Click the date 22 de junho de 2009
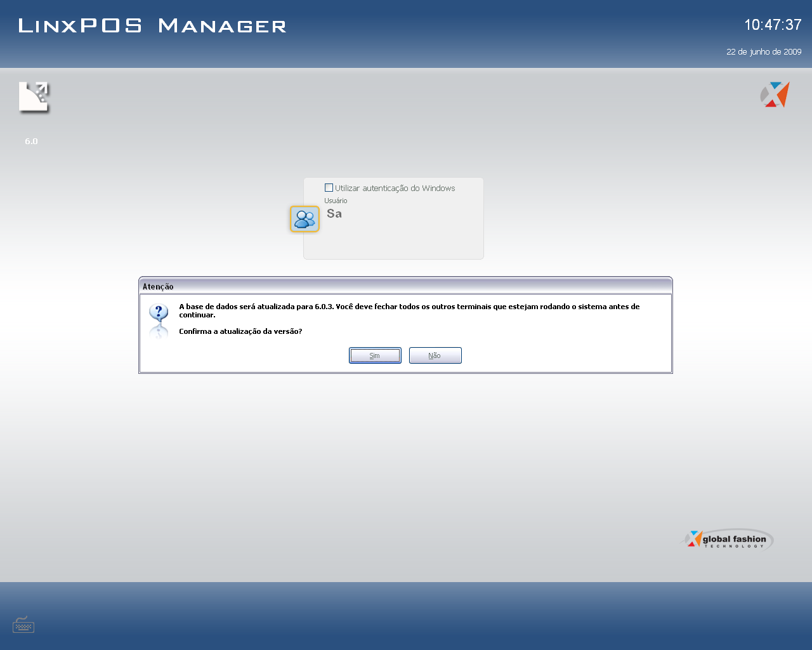The width and height of the screenshot is (812, 650). click(x=764, y=52)
